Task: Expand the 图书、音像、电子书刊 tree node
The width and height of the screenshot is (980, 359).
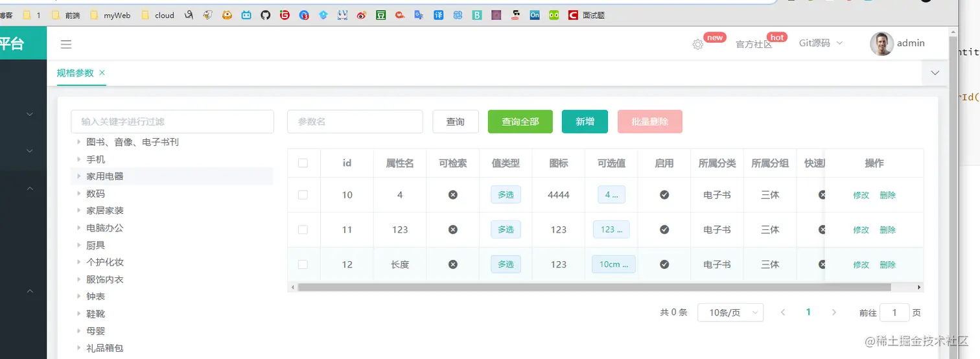Action: point(78,142)
